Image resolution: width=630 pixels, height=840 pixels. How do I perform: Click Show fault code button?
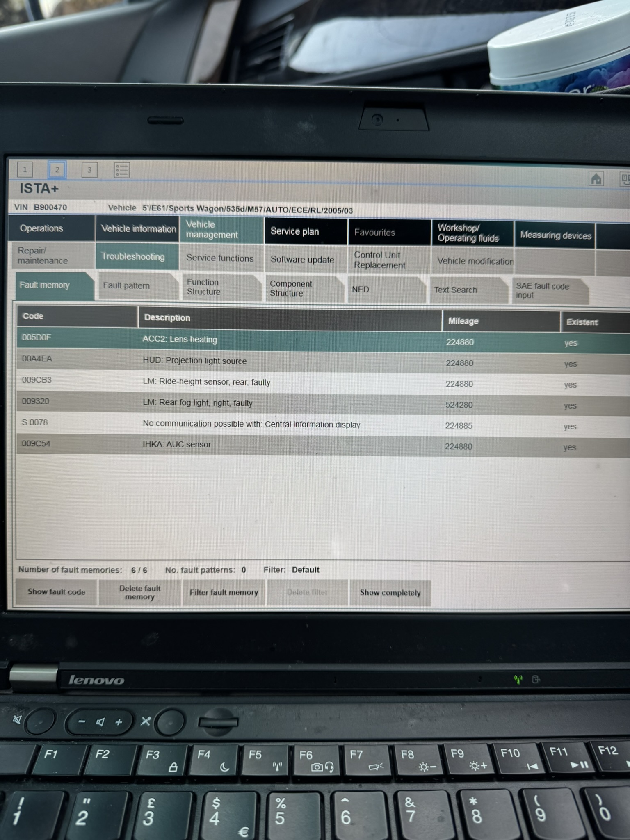click(x=57, y=592)
